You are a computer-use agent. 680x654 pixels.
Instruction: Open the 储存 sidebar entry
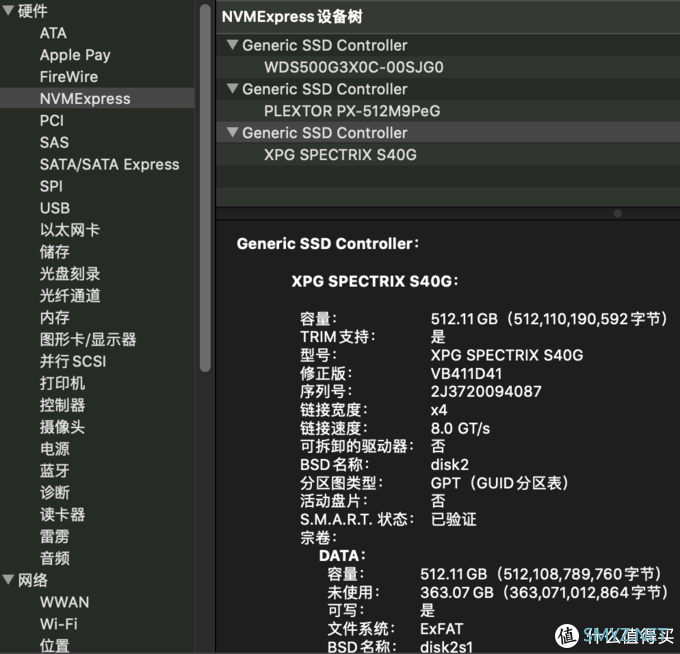coord(55,252)
